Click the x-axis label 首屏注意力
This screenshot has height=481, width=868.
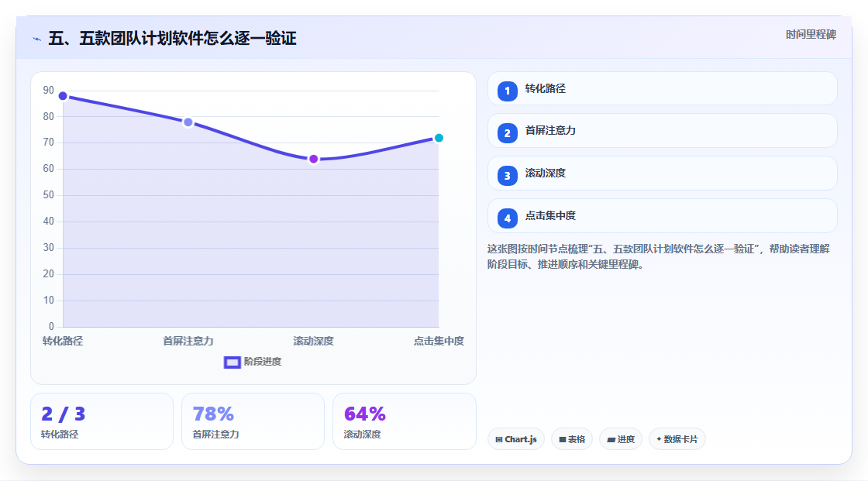coord(188,341)
